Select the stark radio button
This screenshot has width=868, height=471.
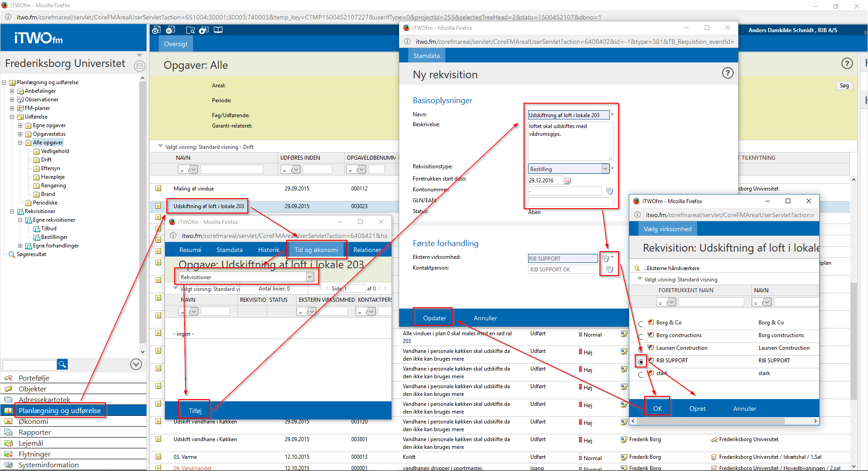[641, 375]
